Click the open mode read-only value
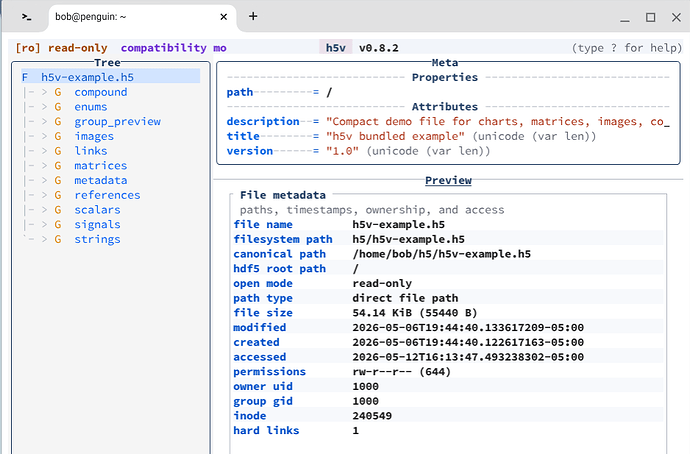The height and width of the screenshot is (454, 690). 382,283
